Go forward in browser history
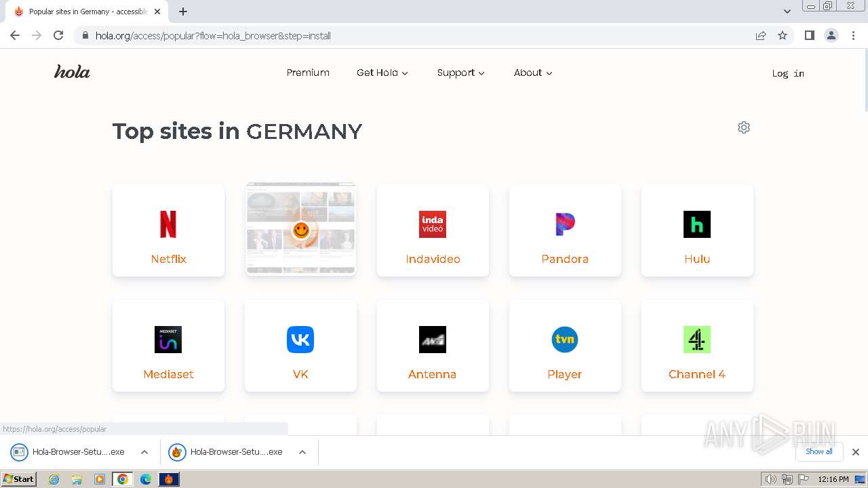This screenshot has height=488, width=868. point(37,35)
